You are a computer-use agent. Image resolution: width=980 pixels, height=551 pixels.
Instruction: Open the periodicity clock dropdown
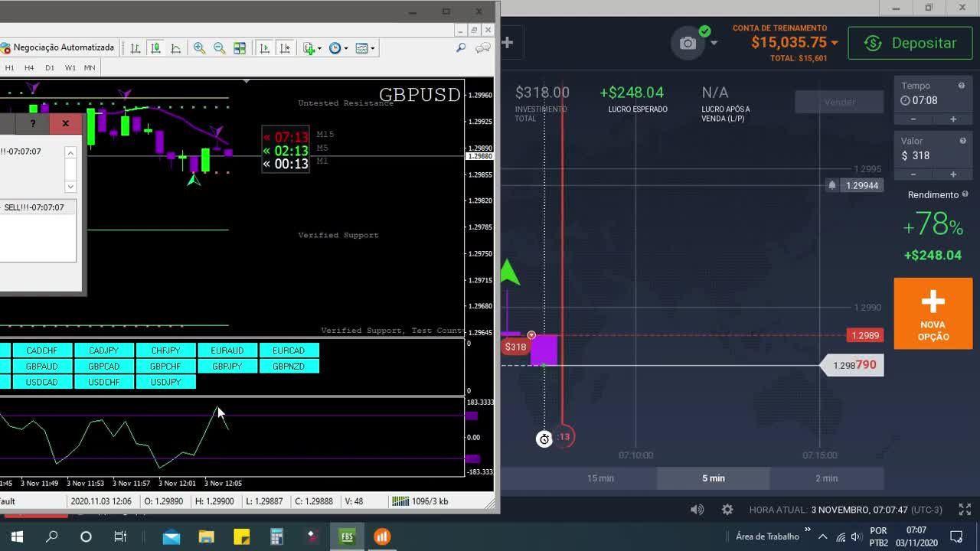click(338, 47)
